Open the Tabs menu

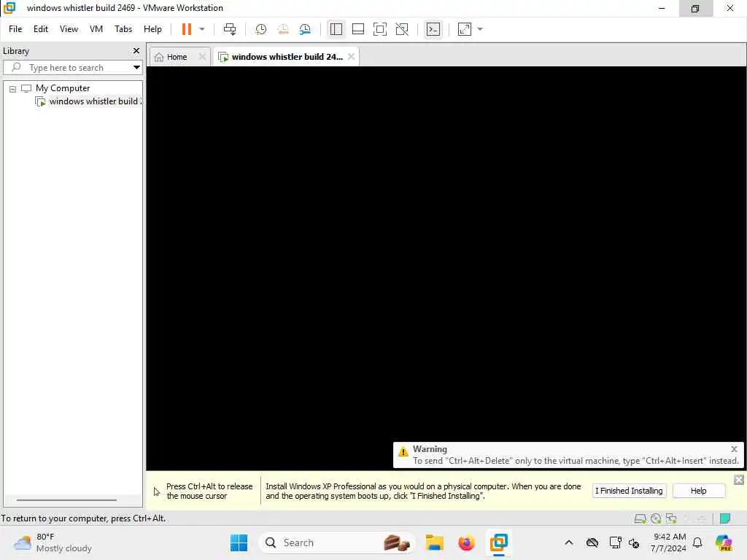tap(123, 29)
